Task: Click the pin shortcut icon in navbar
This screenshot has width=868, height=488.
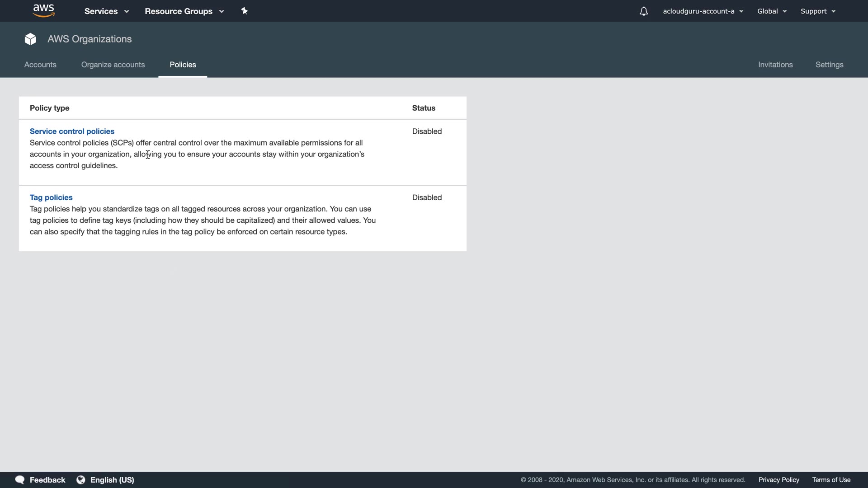Action: (x=245, y=11)
